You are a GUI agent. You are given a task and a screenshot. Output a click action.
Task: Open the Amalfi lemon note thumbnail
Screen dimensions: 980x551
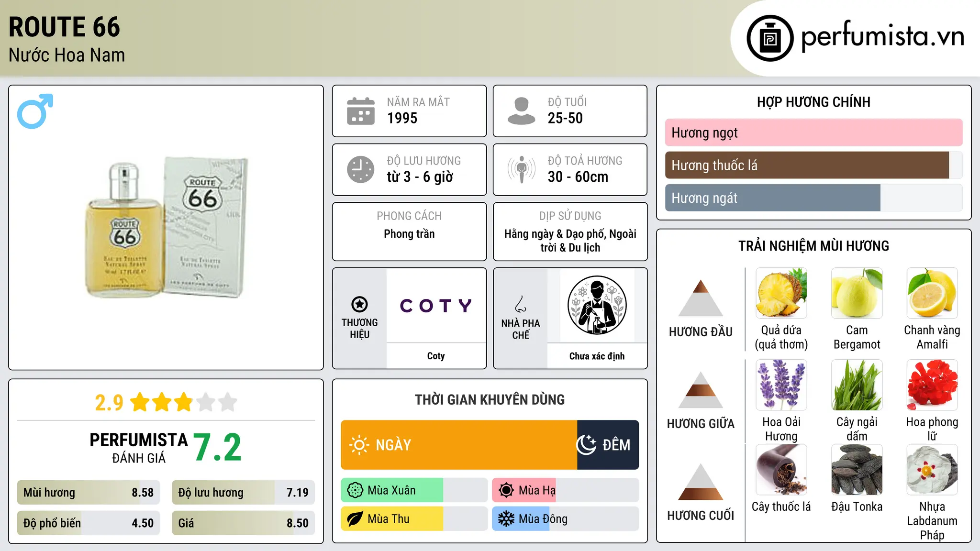(x=932, y=293)
